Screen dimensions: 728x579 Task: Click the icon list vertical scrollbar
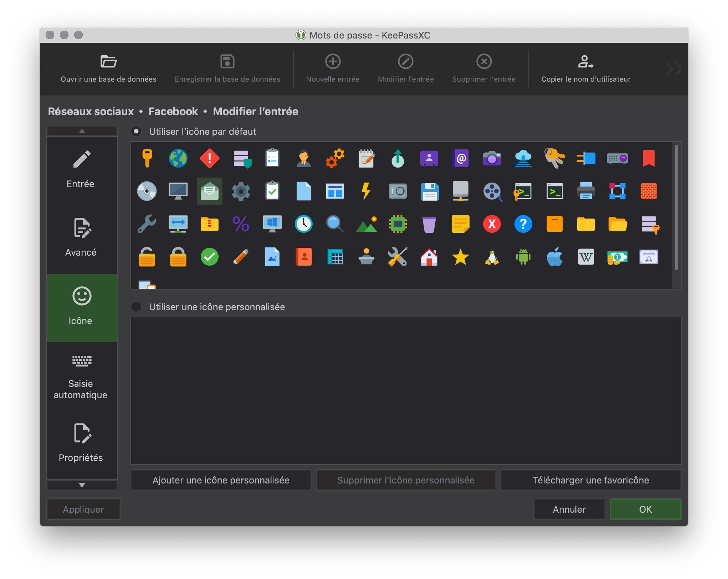coord(676,208)
